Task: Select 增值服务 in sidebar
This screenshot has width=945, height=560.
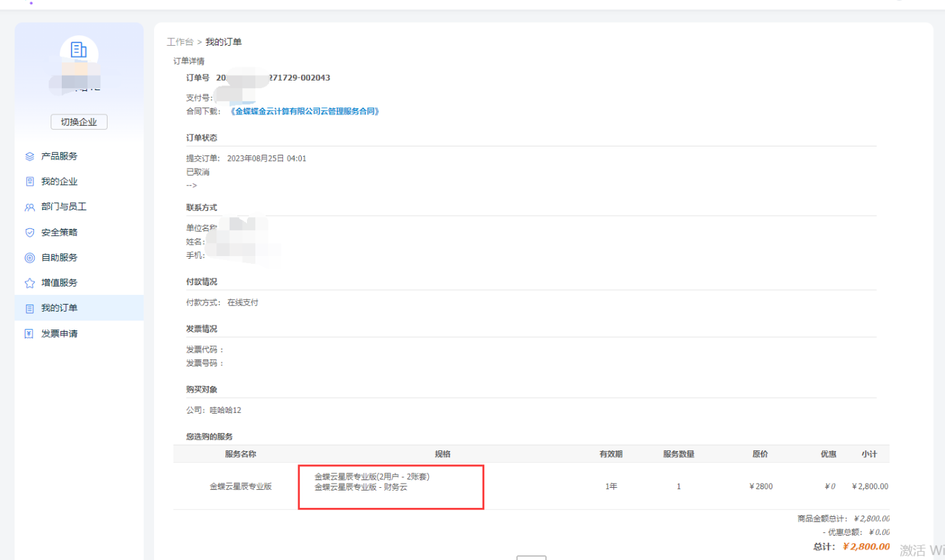Action: tap(79, 282)
